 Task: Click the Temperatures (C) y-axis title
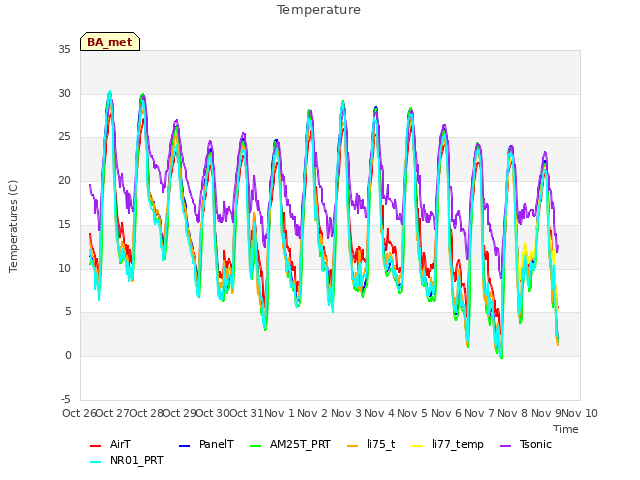click(13, 227)
